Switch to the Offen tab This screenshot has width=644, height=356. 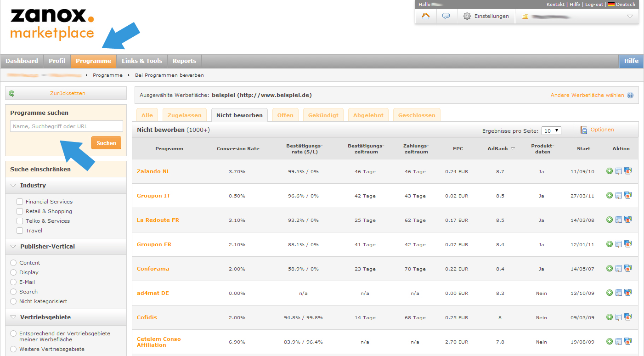[x=285, y=115]
